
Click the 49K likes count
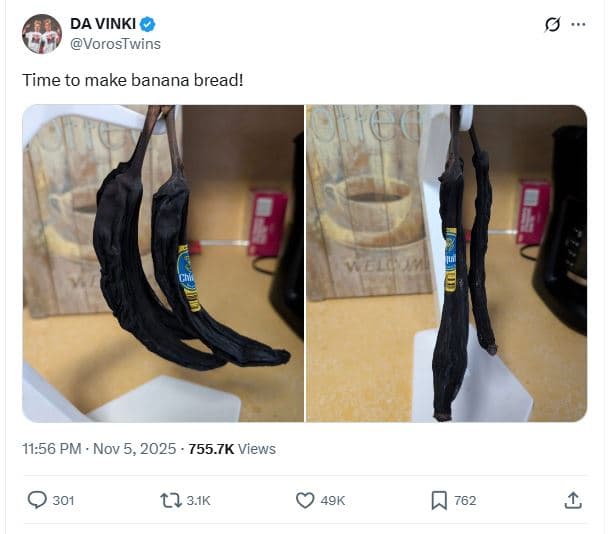[x=333, y=501]
